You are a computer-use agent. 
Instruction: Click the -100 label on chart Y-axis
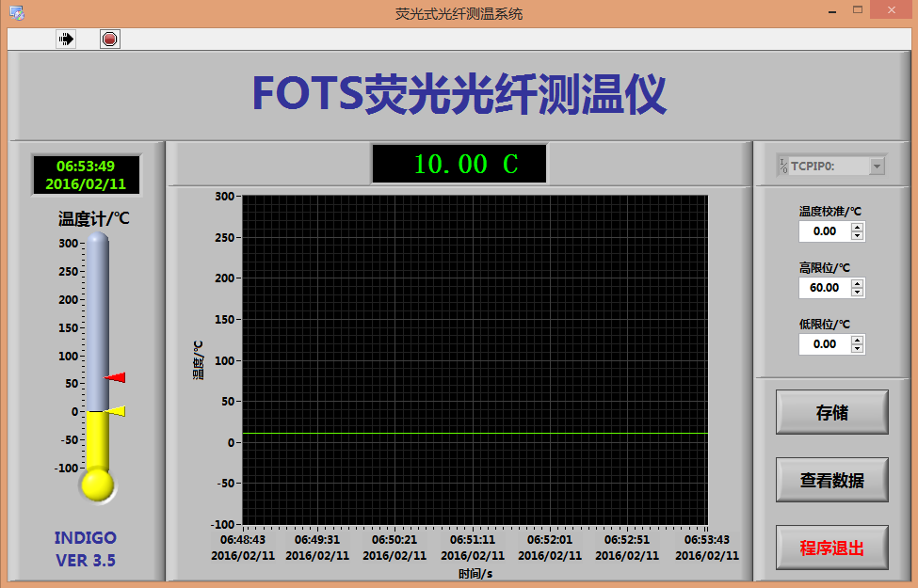[x=221, y=524]
